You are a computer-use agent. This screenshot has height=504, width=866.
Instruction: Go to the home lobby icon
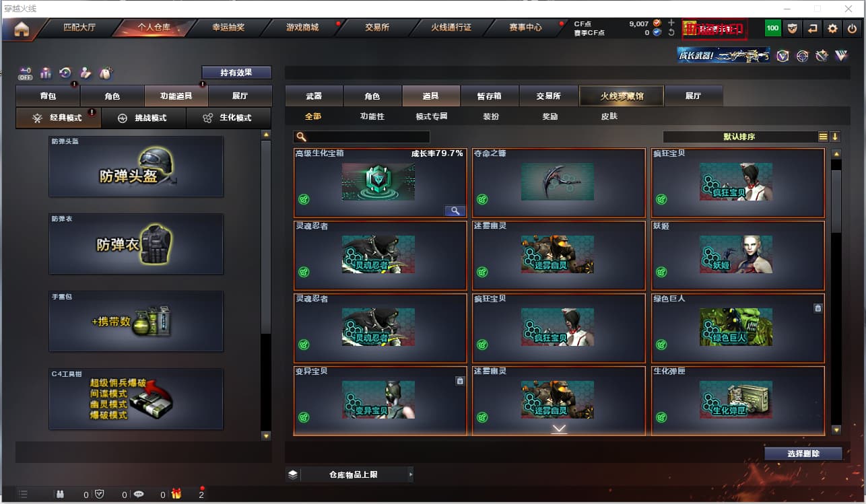[x=22, y=29]
